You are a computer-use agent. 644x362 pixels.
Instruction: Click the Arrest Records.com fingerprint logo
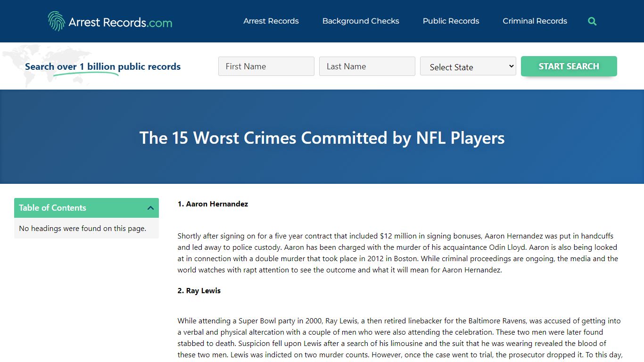(x=110, y=21)
